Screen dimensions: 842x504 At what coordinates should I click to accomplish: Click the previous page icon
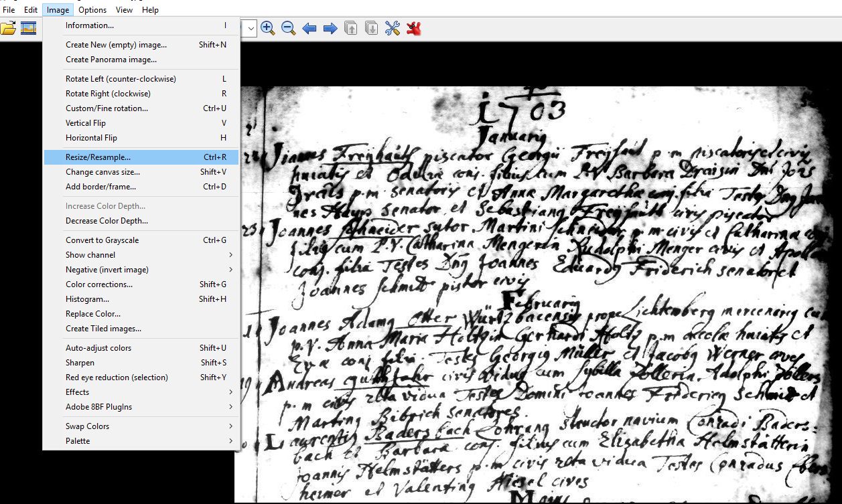351,28
